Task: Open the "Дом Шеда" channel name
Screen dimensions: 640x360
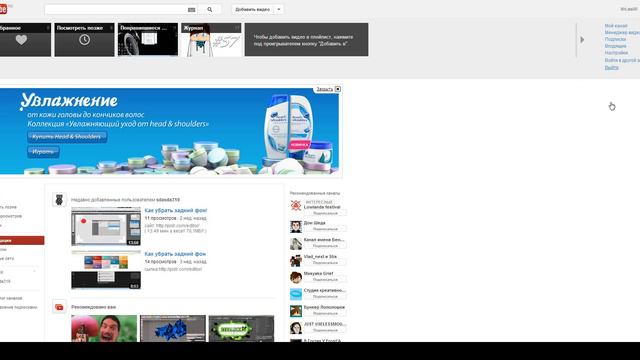Action: click(315, 223)
